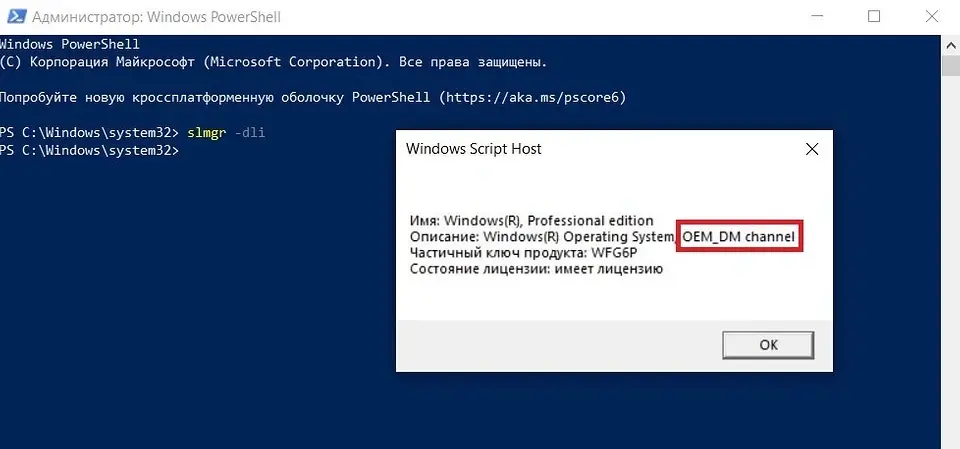Click the console scrollbar up arrow
Screen dimensions: 960x449
tap(950, 44)
